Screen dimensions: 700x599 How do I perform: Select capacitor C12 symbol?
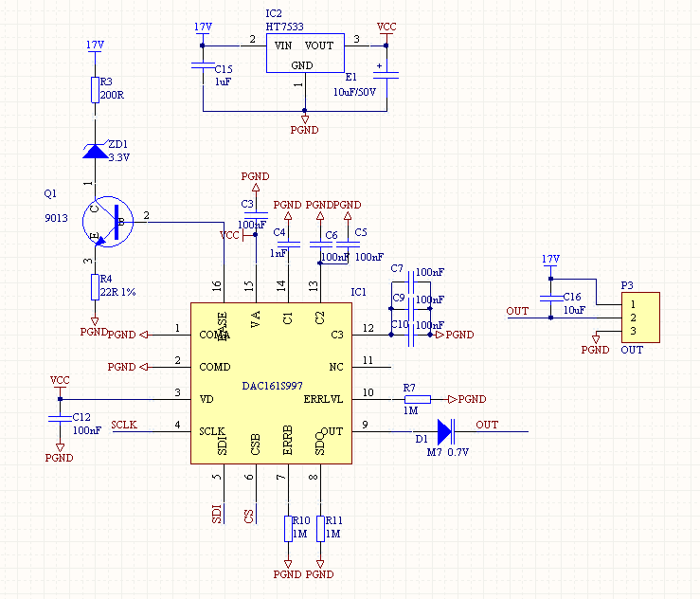(60, 419)
